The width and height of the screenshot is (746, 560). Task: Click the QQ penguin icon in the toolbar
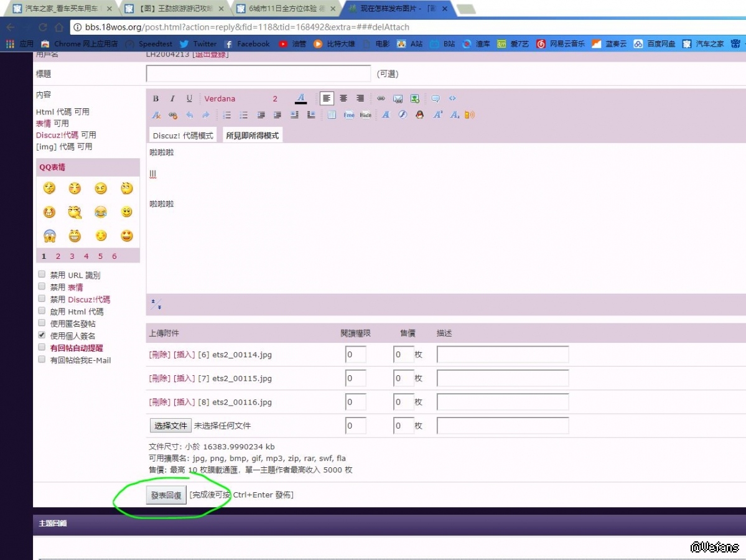[x=419, y=115]
